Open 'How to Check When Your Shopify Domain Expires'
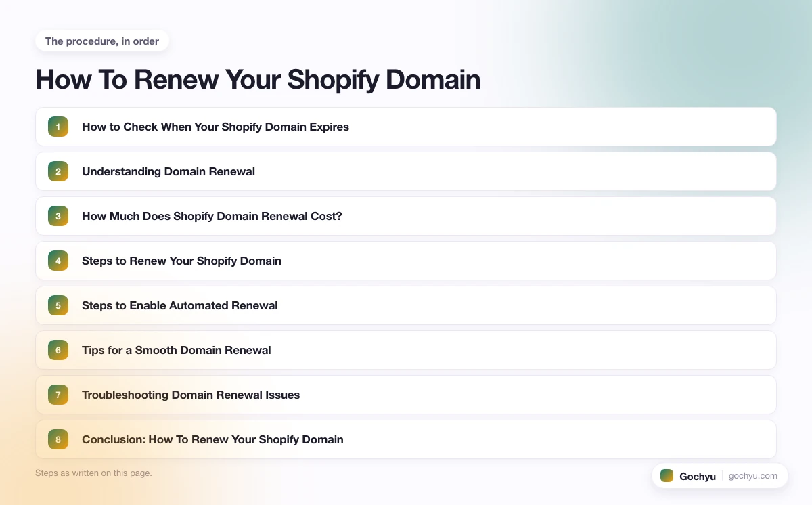The image size is (812, 505). [406, 127]
